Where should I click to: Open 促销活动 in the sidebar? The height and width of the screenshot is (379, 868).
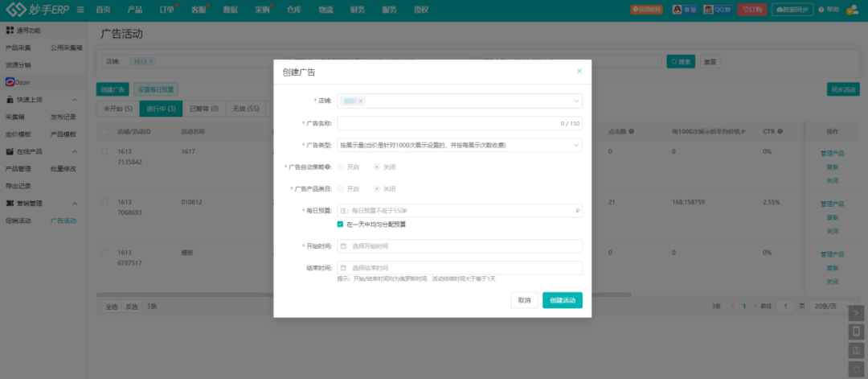click(18, 220)
